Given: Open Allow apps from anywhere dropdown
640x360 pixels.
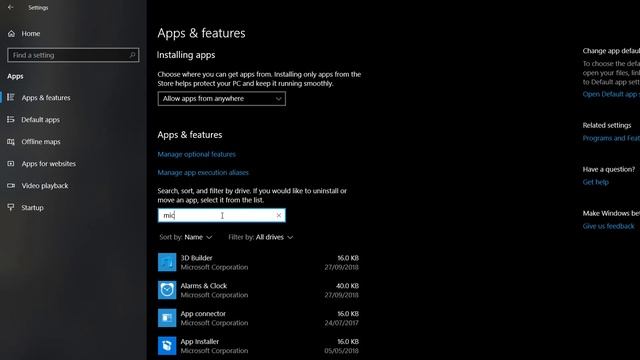Looking at the screenshot, I should pos(222,98).
